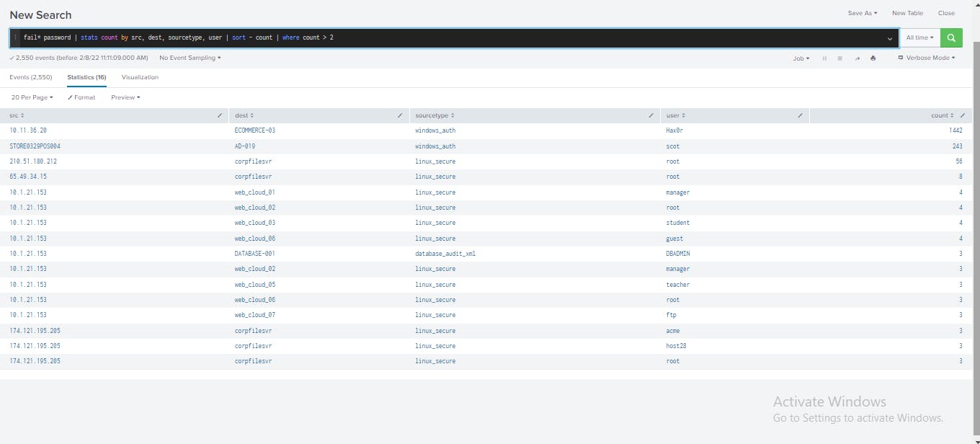Pause the running search job
This screenshot has width=980, height=444.
pos(824,58)
